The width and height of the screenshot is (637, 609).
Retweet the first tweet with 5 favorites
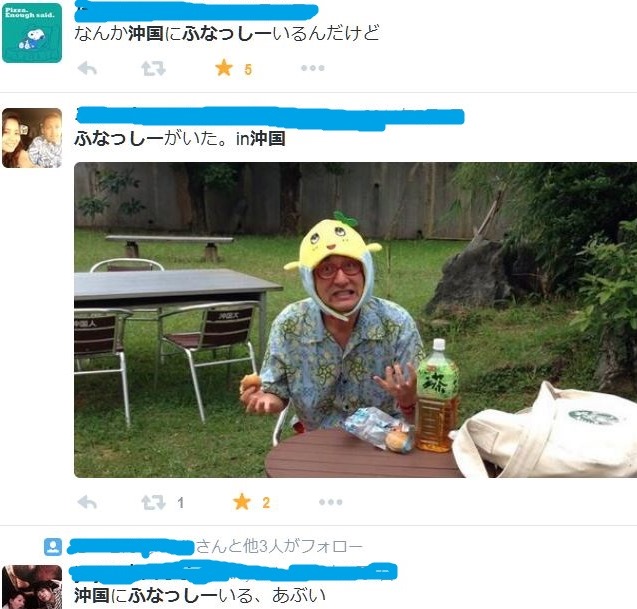point(154,68)
